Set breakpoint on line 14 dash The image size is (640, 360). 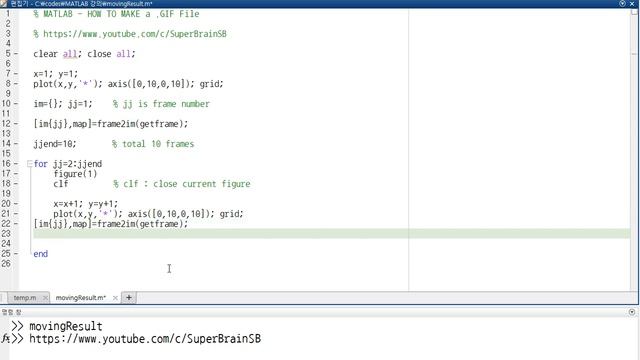click(x=16, y=144)
